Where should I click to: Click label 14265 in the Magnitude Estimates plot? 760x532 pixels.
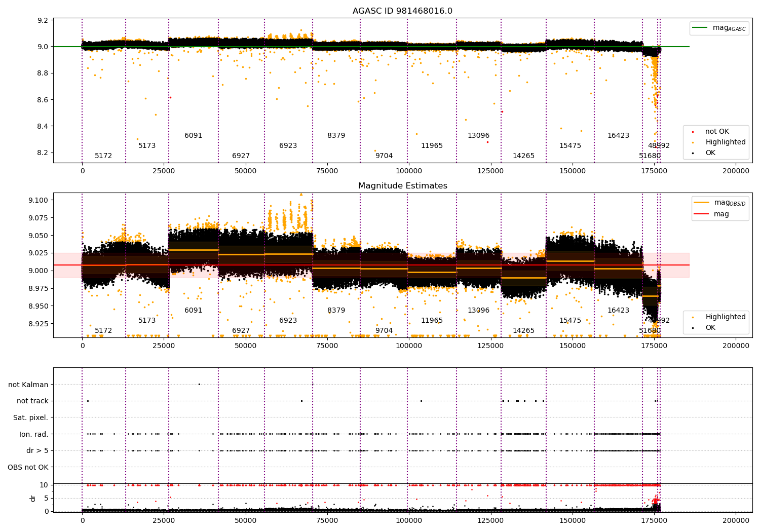pos(523,331)
